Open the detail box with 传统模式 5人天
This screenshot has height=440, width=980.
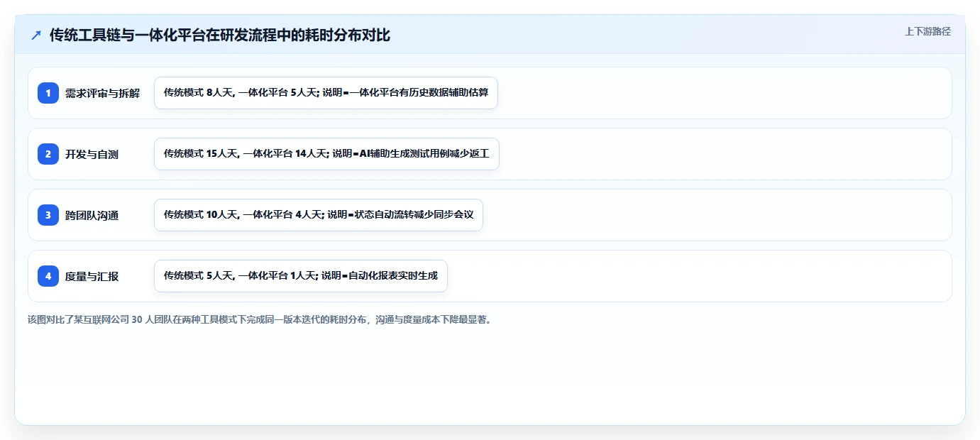pos(301,276)
